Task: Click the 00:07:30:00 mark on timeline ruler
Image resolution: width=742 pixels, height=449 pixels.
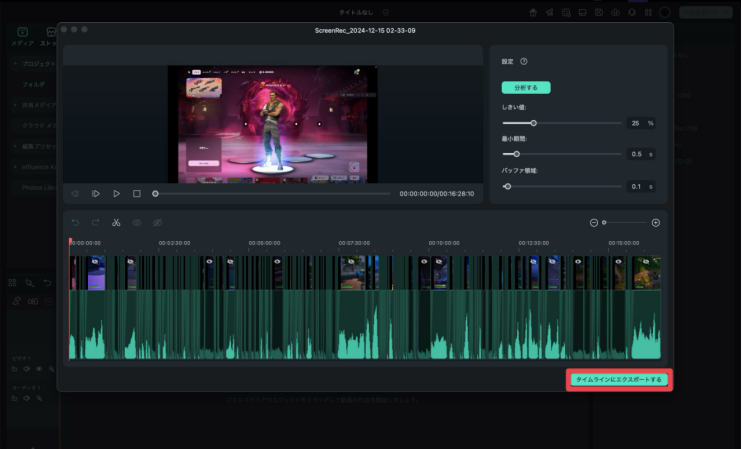Action: pos(354,242)
